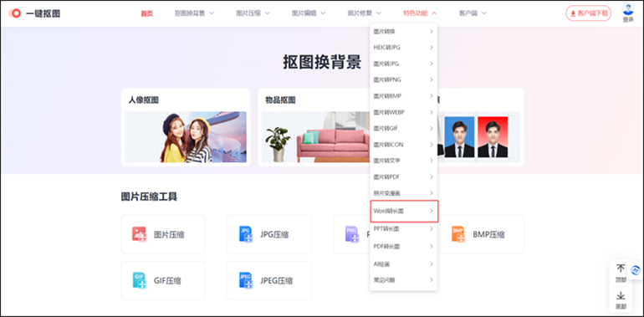644x317 pixels.
Task: Open the JPEG压缩 blue icon
Action: coord(246,280)
